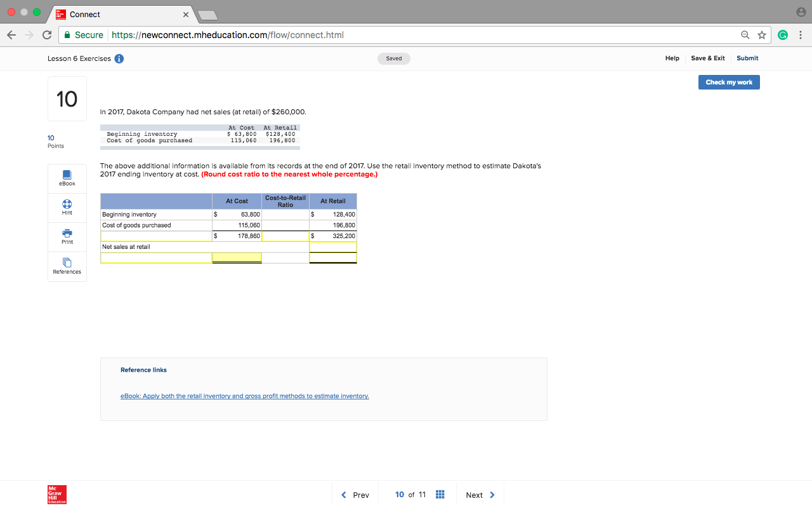Click the McGraw Hill Education logo

pos(56,495)
